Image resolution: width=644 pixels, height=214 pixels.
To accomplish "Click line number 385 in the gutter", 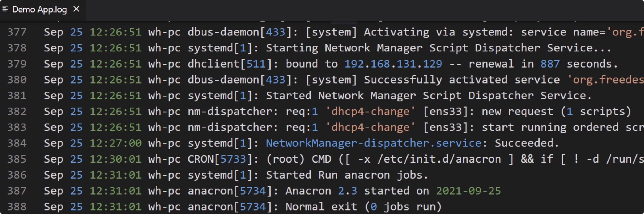I will coord(17,159).
